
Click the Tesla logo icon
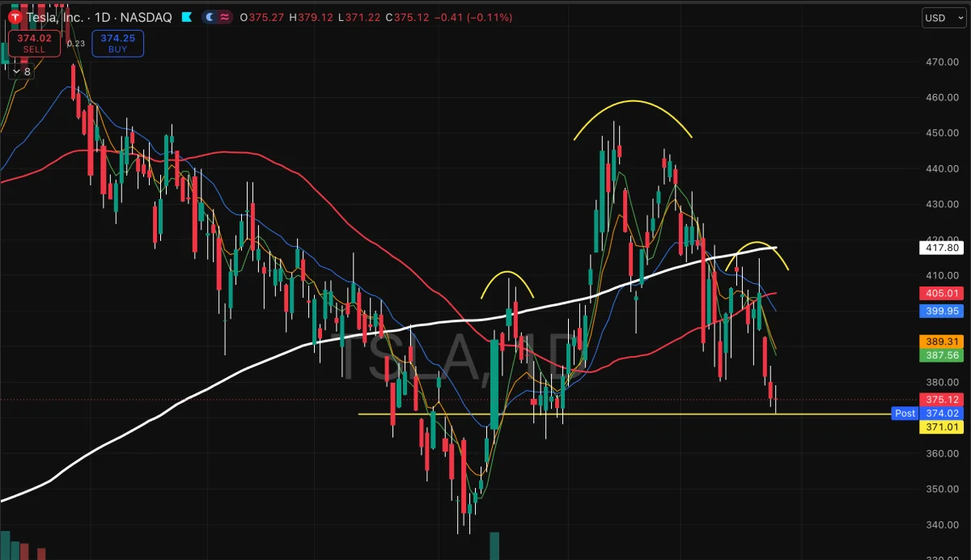tap(15, 17)
